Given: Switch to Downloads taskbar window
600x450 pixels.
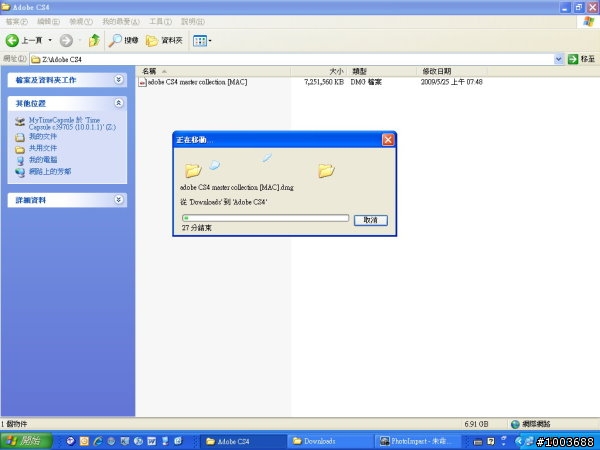Looking at the screenshot, I should pos(330,441).
